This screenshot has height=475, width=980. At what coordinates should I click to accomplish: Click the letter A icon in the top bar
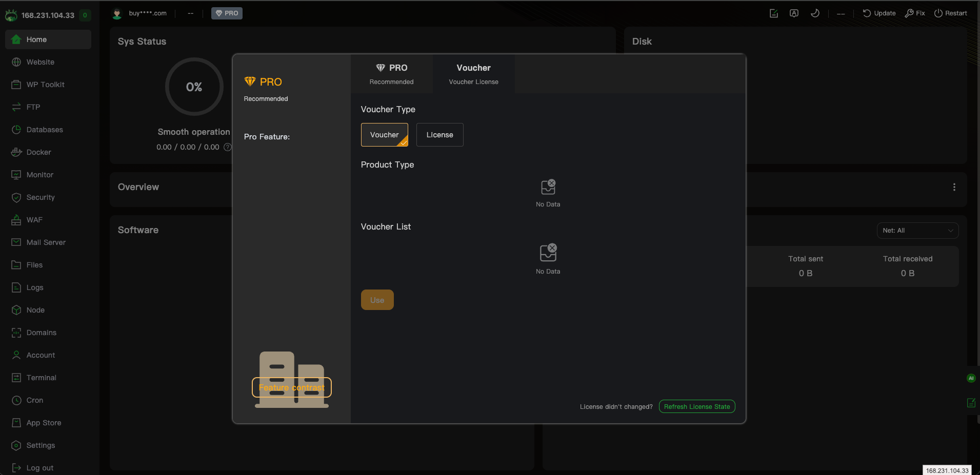pyautogui.click(x=794, y=13)
